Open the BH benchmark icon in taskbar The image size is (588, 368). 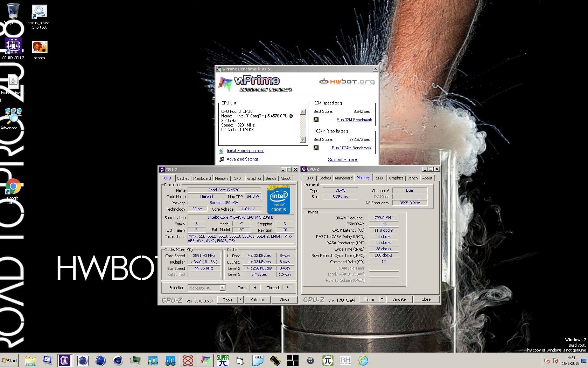(x=345, y=361)
